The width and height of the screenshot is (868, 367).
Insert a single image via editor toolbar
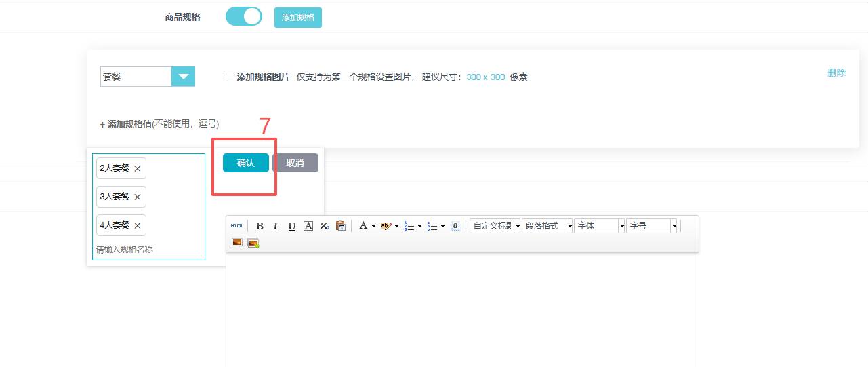coord(237,242)
